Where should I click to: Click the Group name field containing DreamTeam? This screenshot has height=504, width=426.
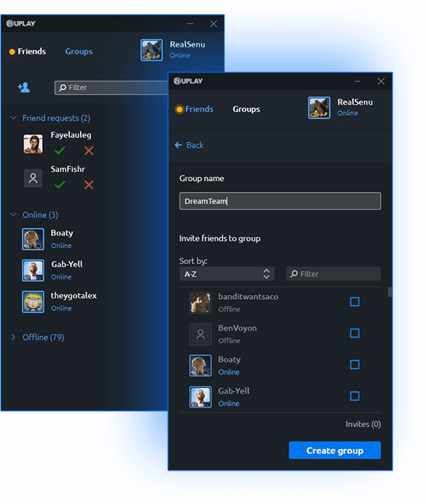tap(280, 201)
